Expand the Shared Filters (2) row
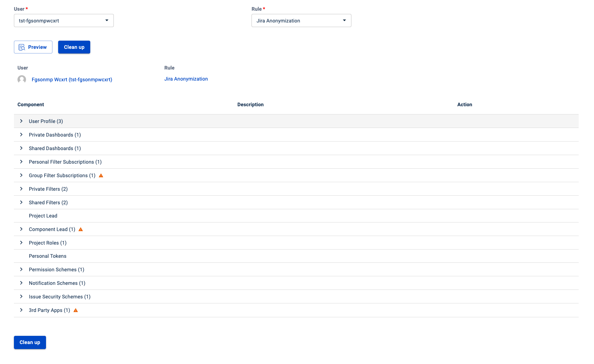The width and height of the screenshot is (594, 364). point(21,202)
